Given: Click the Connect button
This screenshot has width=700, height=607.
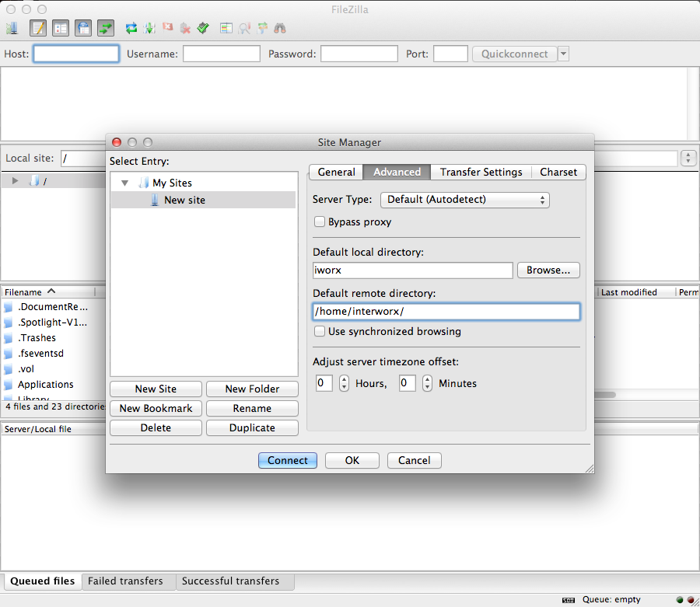Looking at the screenshot, I should click(288, 460).
